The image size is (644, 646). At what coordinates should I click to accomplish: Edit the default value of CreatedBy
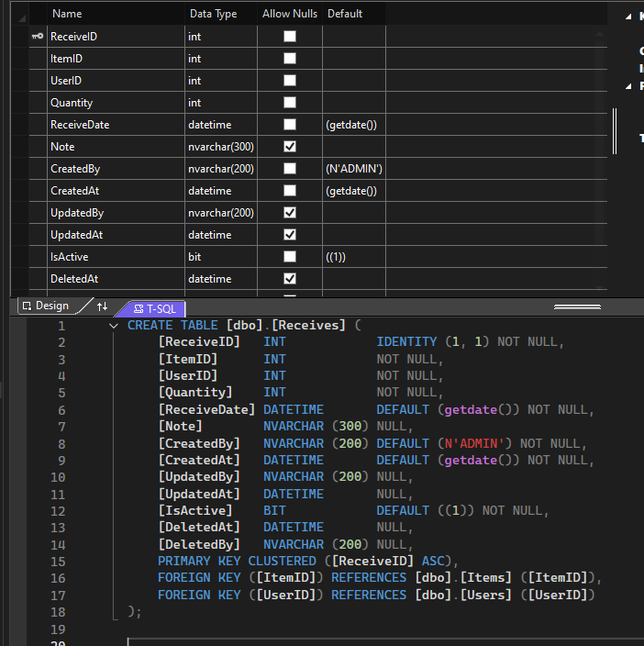coord(353,169)
